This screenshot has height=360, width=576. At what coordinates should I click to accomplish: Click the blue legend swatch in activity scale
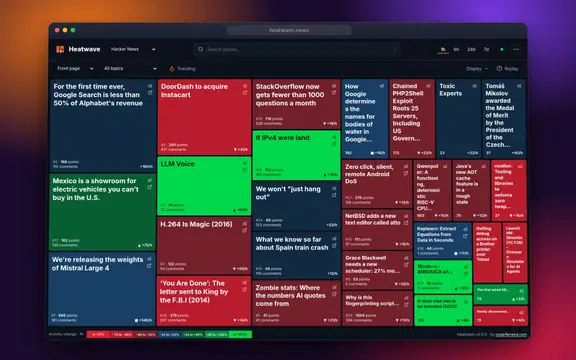[169, 335]
